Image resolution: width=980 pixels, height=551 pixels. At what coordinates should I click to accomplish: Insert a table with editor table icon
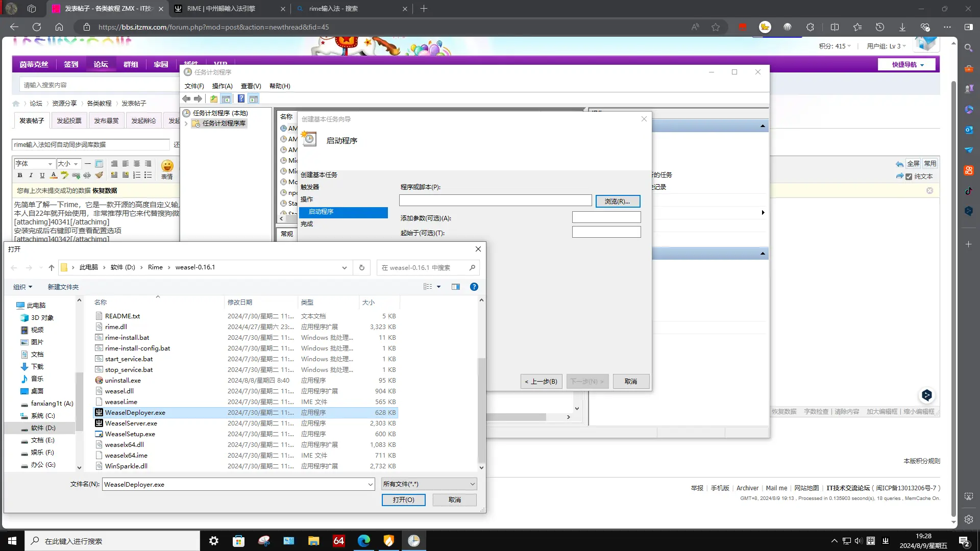(99, 164)
